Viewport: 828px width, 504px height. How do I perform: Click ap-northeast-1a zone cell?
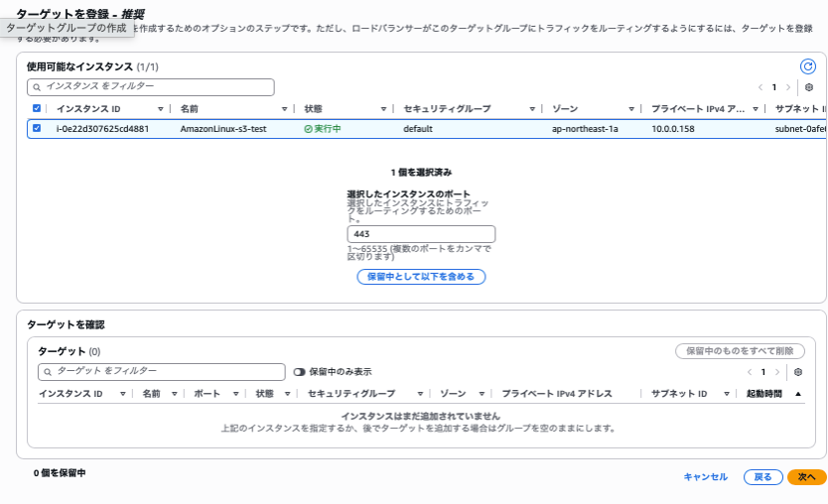[x=585, y=129]
